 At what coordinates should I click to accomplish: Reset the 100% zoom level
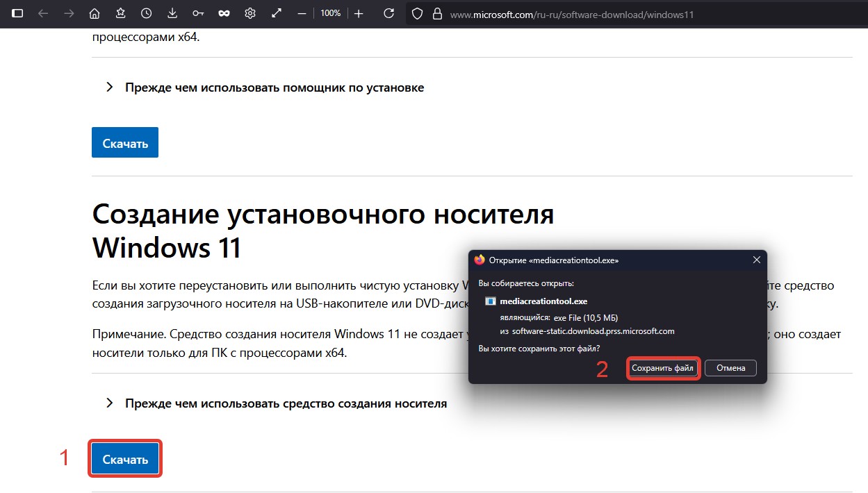tap(331, 13)
